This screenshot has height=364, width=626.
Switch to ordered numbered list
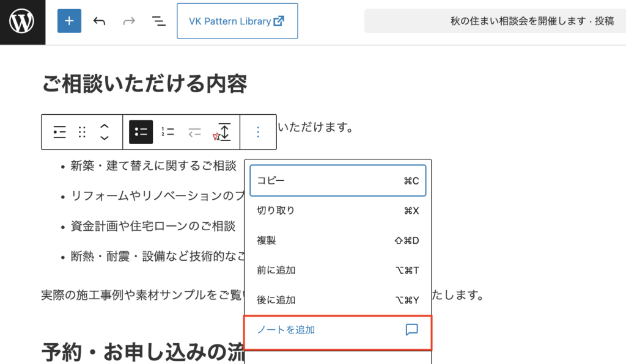pyautogui.click(x=168, y=132)
